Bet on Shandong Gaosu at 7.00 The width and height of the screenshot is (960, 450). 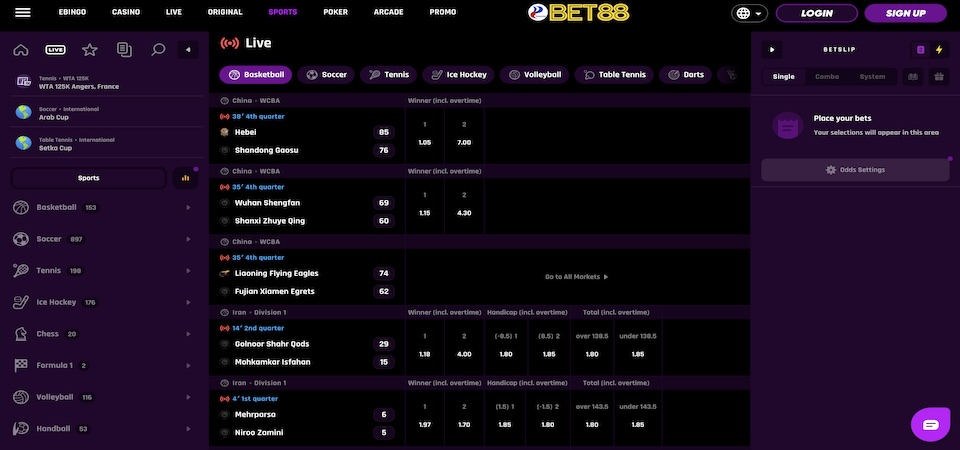tap(464, 135)
